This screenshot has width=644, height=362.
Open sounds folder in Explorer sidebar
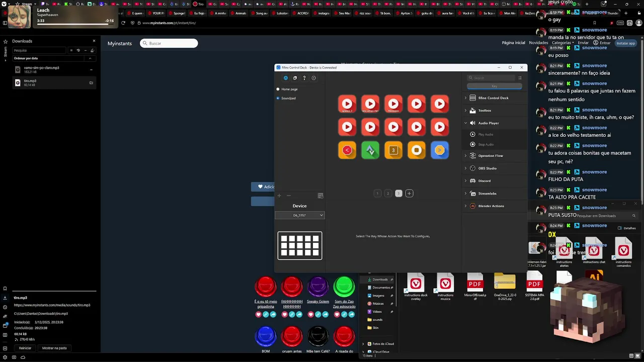point(377,320)
